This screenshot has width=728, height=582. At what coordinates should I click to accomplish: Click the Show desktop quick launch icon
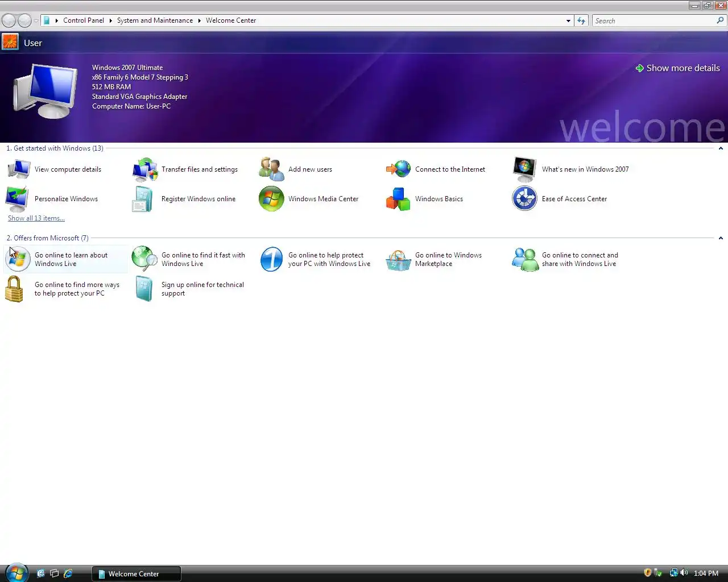coord(40,573)
